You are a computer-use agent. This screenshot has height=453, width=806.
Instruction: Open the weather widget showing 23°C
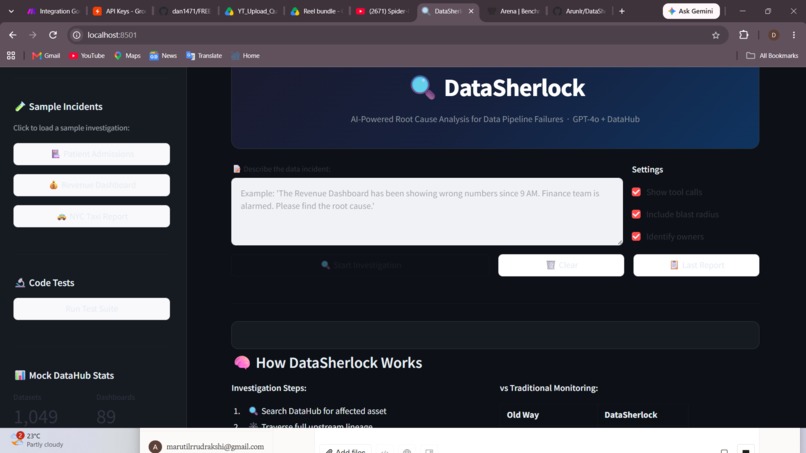pyautogui.click(x=39, y=440)
